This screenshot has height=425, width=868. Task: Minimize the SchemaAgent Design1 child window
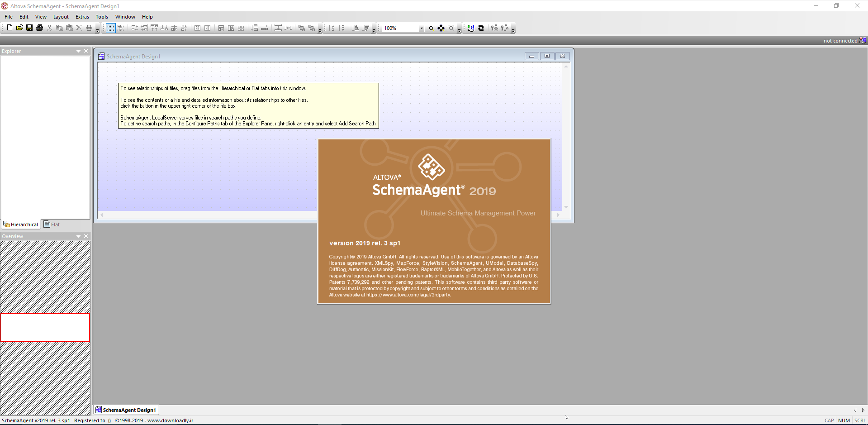click(531, 56)
